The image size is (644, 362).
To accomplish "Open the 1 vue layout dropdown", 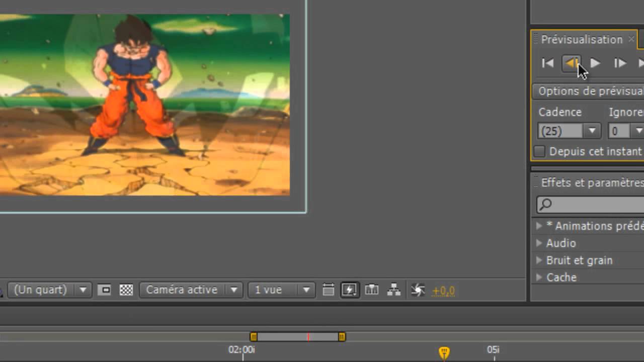I will tap(281, 290).
